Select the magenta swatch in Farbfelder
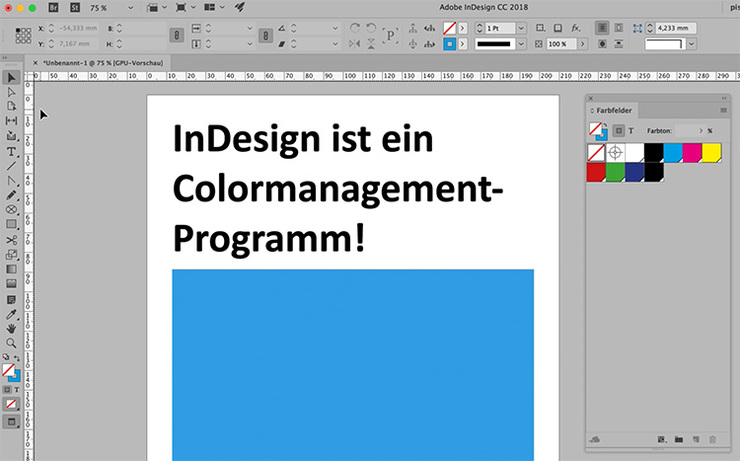Viewport: 740px width, 461px height. click(x=692, y=152)
